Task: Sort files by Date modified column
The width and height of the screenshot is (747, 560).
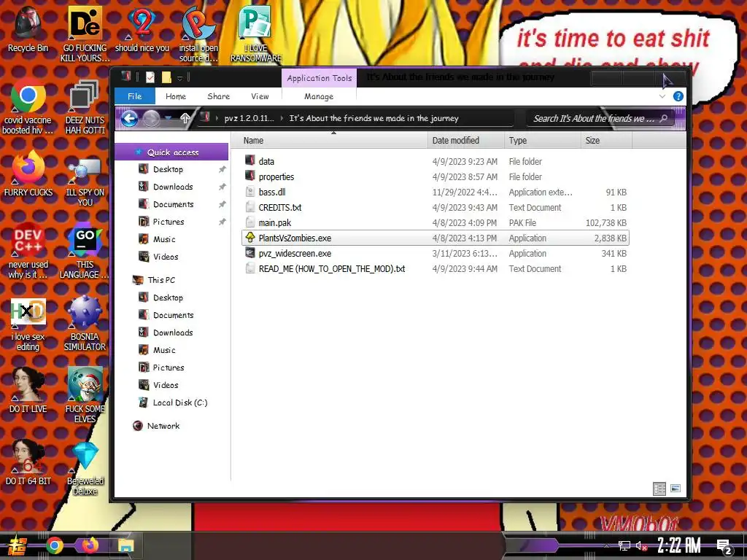Action: [x=466, y=141]
